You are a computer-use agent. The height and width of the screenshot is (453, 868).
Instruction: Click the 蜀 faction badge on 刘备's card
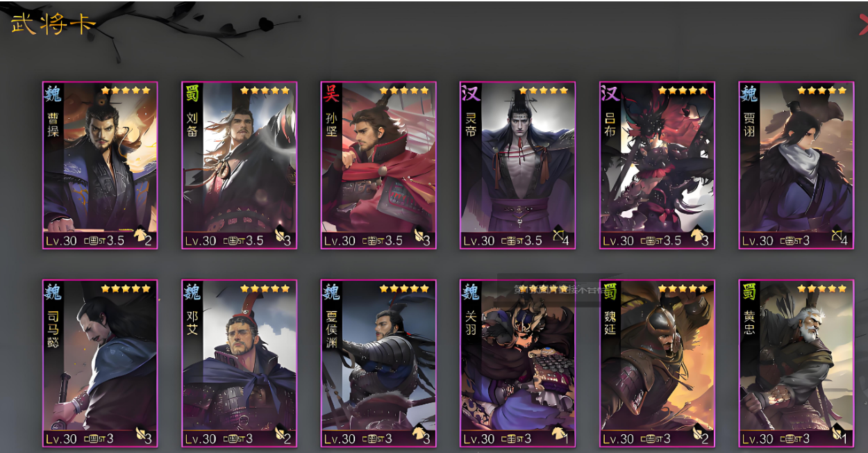click(x=192, y=92)
